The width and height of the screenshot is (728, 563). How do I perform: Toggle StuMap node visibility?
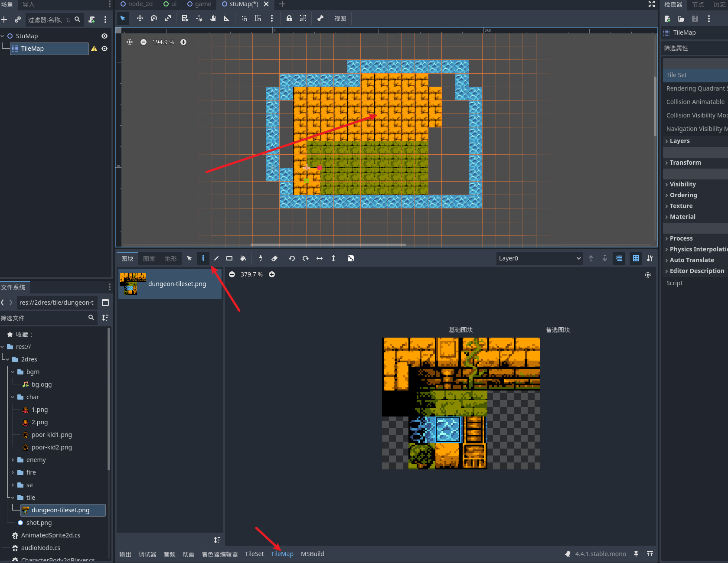click(104, 36)
